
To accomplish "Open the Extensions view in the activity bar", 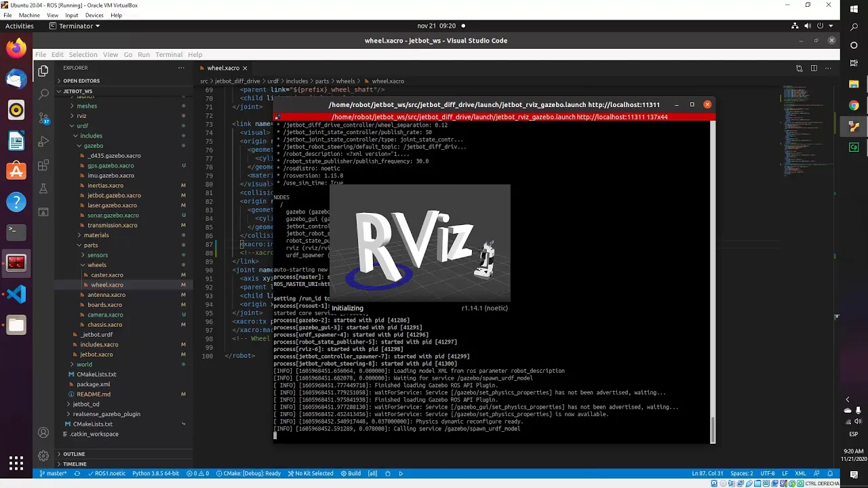I will point(43,165).
